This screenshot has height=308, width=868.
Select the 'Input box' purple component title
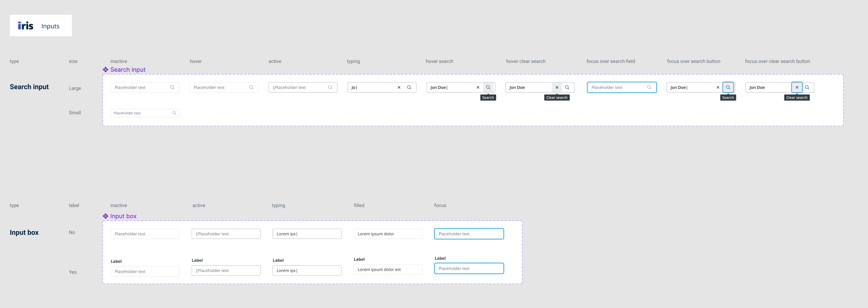(x=123, y=216)
